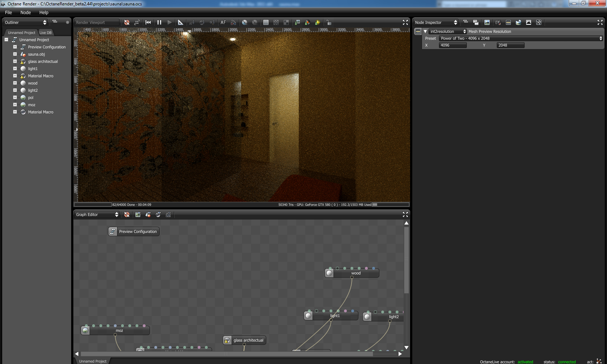Viewport: 607px width, 364px height.
Task: Click the Graph Editor vertical scrollbar
Action: click(x=406, y=260)
